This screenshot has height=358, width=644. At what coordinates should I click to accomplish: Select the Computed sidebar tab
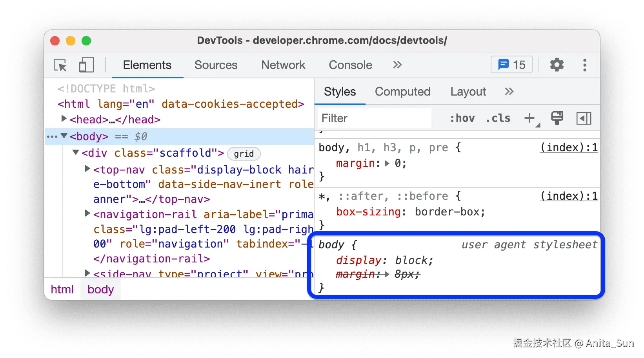[403, 92]
